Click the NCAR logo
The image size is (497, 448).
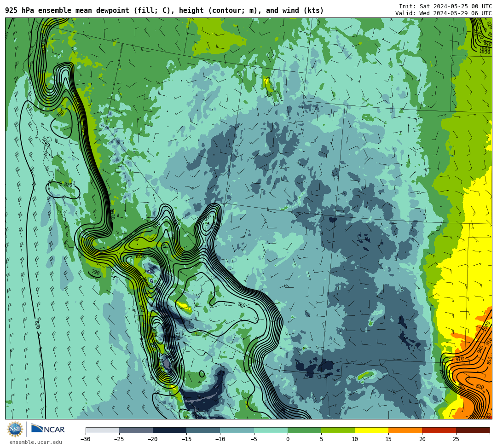tap(48, 429)
